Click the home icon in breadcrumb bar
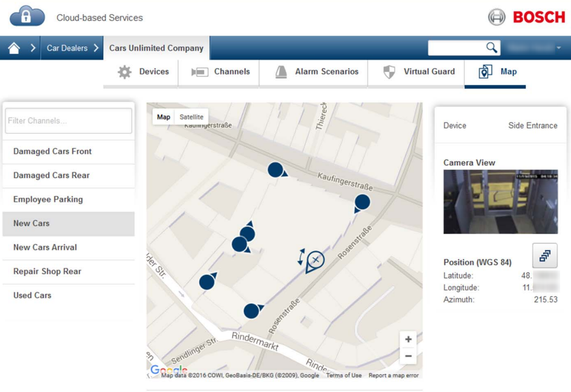 click(14, 48)
